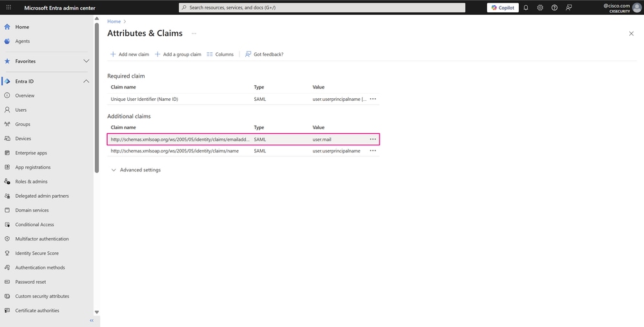Click Identity Secure Score trophy icon
Image resolution: width=644 pixels, height=327 pixels.
pyautogui.click(x=7, y=253)
